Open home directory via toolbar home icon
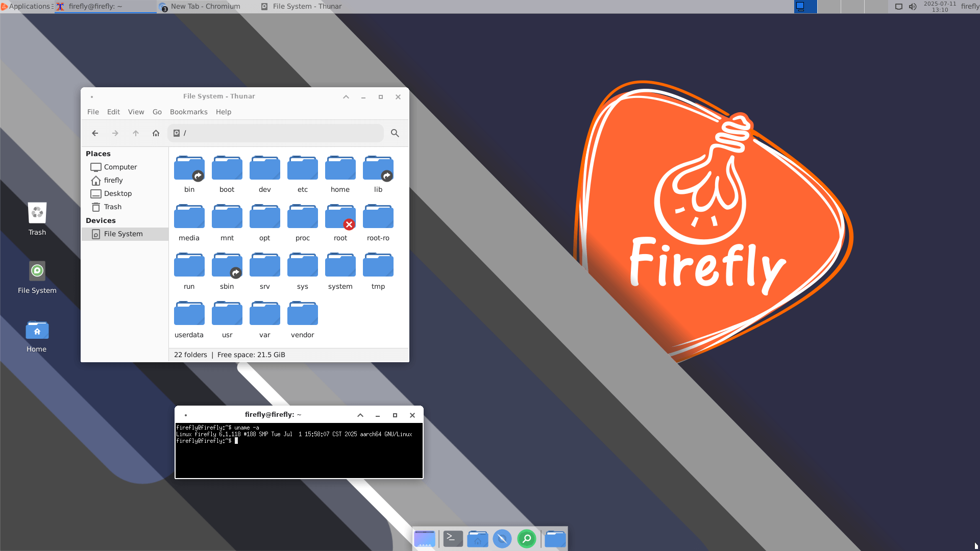The width and height of the screenshot is (980, 551). (156, 133)
